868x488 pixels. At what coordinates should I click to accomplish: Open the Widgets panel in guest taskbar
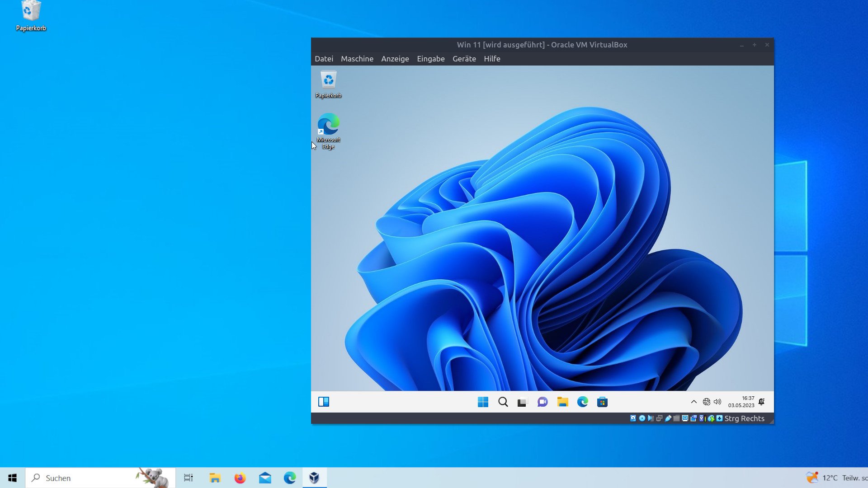coord(324,402)
